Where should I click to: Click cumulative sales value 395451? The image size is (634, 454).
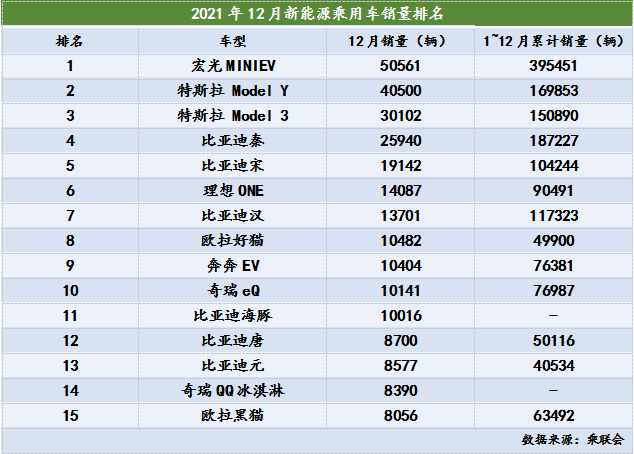(554, 66)
